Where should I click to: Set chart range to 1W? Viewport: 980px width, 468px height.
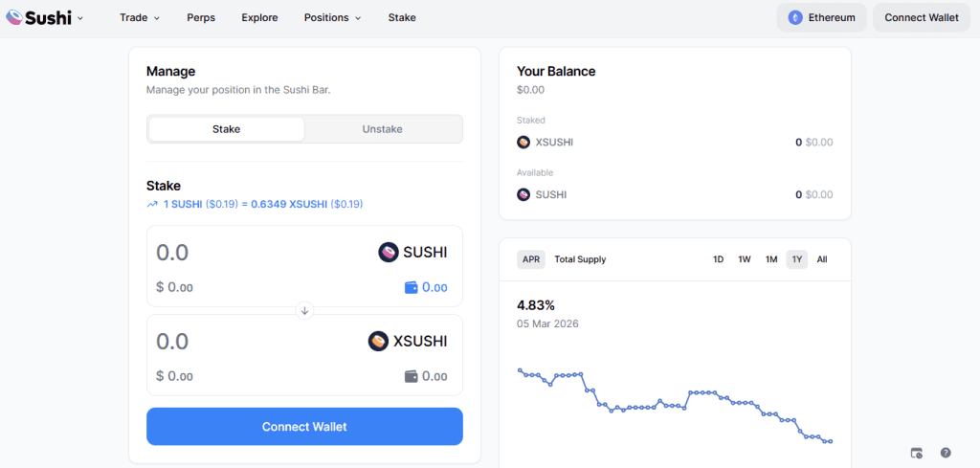click(745, 259)
